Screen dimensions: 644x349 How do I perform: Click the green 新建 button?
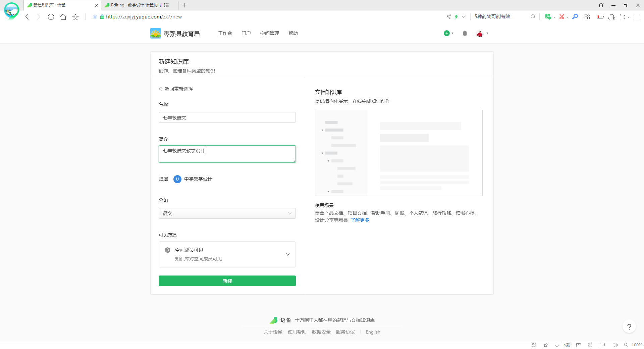point(227,281)
